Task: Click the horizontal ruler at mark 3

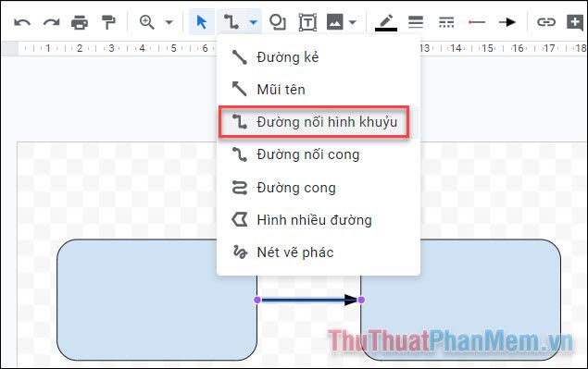Action: [x=111, y=48]
